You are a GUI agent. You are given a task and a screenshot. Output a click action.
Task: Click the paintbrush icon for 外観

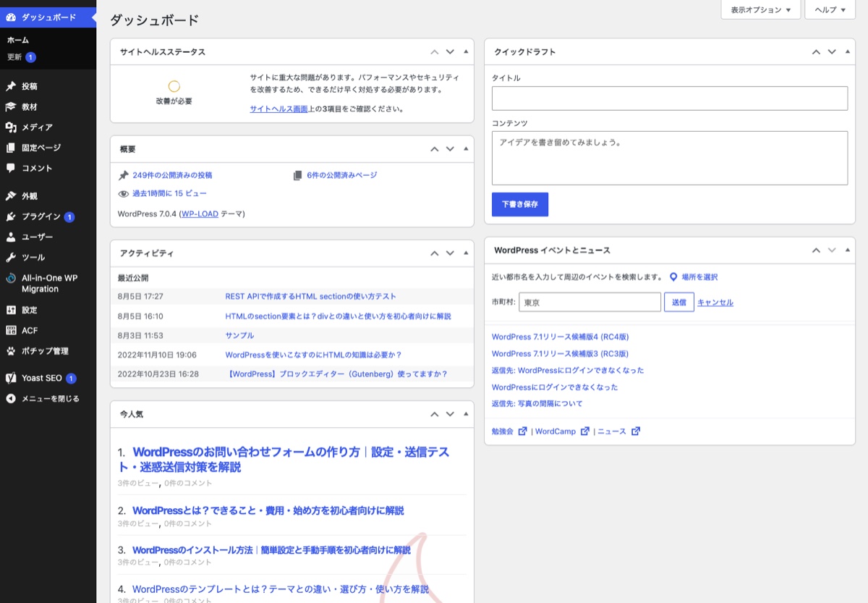click(11, 196)
